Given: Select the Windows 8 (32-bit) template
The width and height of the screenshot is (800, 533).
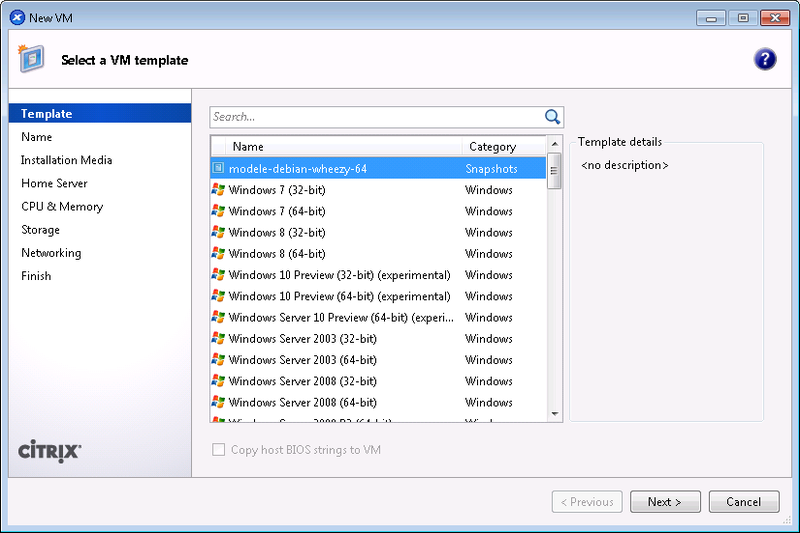Looking at the screenshot, I should click(378, 232).
